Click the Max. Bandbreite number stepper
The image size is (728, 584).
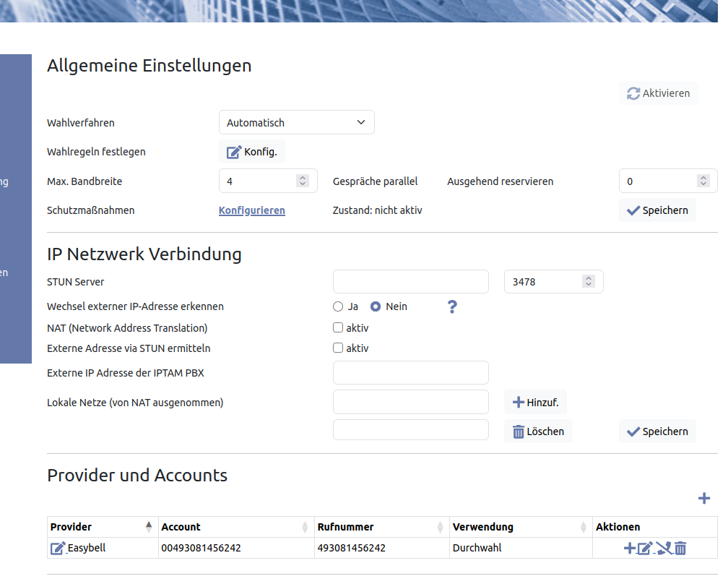click(303, 181)
